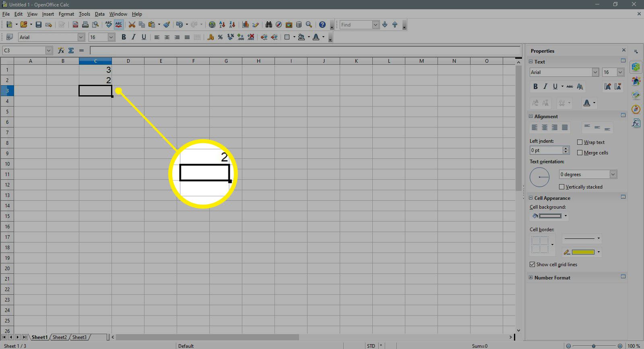The height and width of the screenshot is (349, 644).
Task: Open the Properties panel font name dropdown
Action: [x=595, y=72]
